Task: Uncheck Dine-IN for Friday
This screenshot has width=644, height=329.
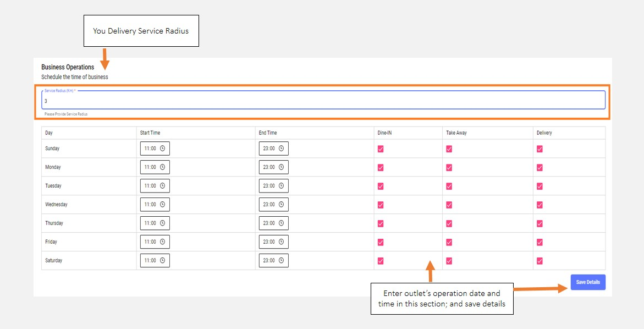Action: (x=381, y=242)
